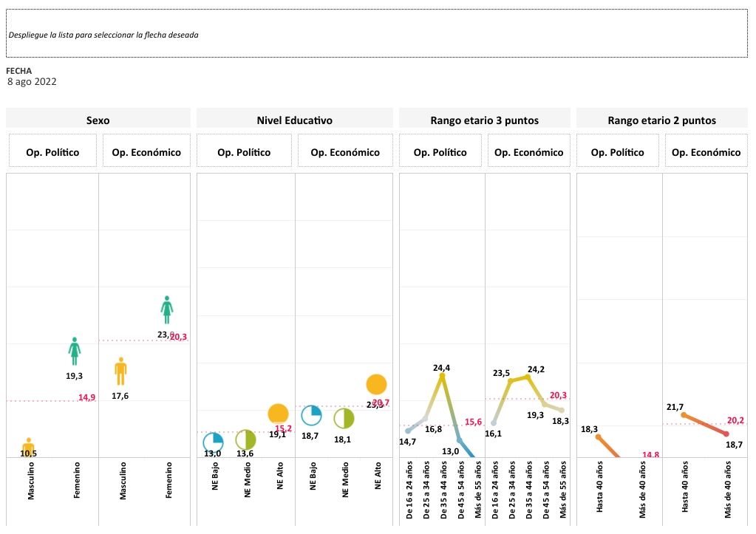This screenshot has height=534, width=756.
Task: Click the green half-circle icon valued 18,1
Action: click(x=344, y=419)
